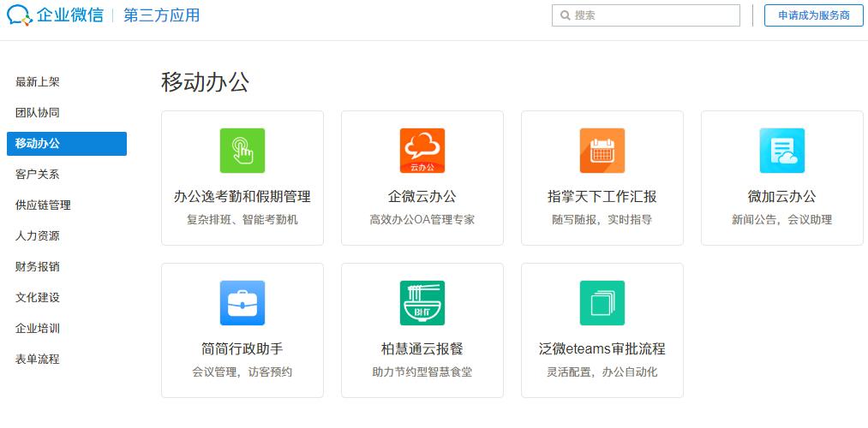
Task: Click the 企业微信 chat bubble logo icon
Action: click(x=20, y=15)
